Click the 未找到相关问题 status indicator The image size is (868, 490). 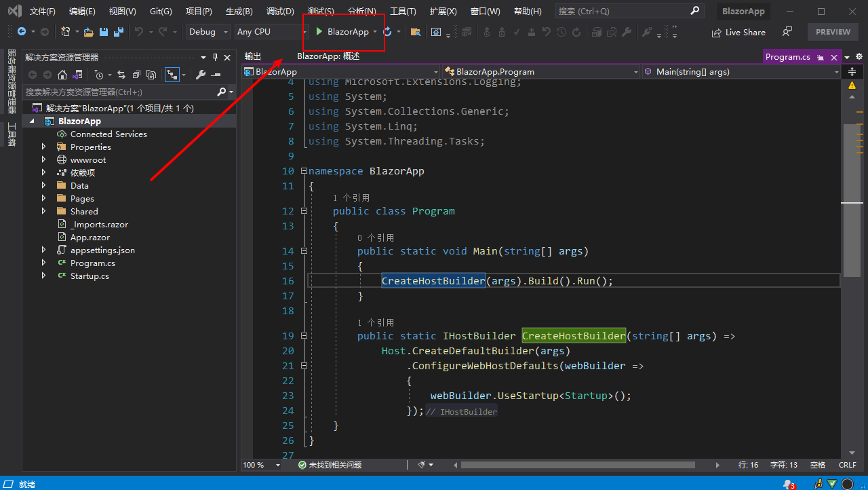[x=330, y=465]
